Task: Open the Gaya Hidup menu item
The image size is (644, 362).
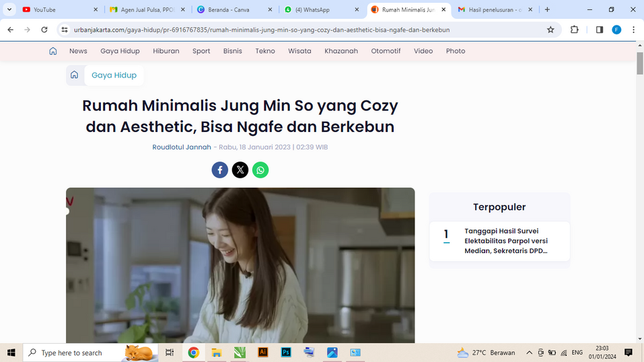Action: [x=120, y=51]
